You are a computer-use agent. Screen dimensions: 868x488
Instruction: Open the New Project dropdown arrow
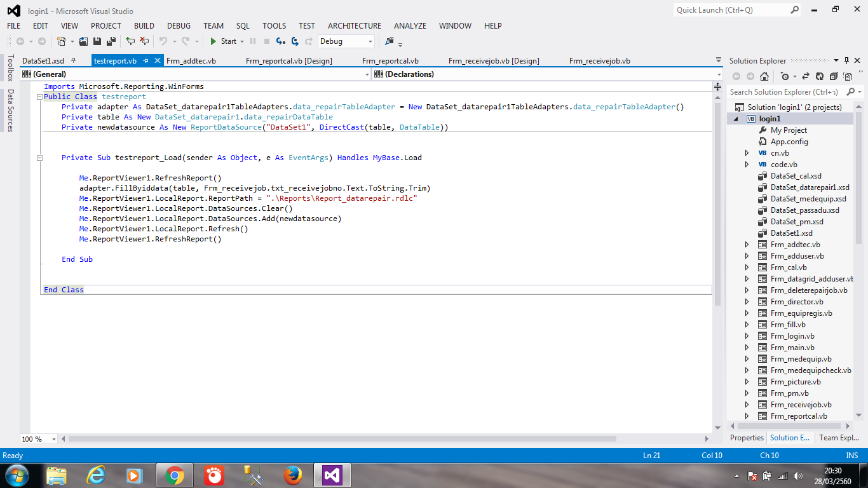[72, 41]
